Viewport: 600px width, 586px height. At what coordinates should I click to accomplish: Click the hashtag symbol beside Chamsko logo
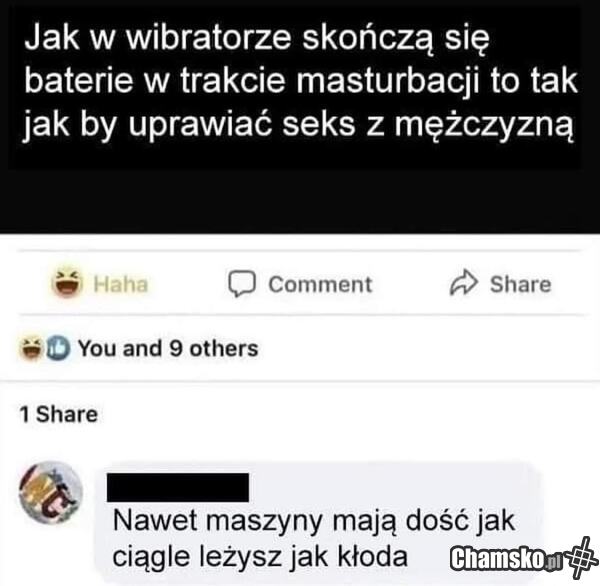[581, 558]
